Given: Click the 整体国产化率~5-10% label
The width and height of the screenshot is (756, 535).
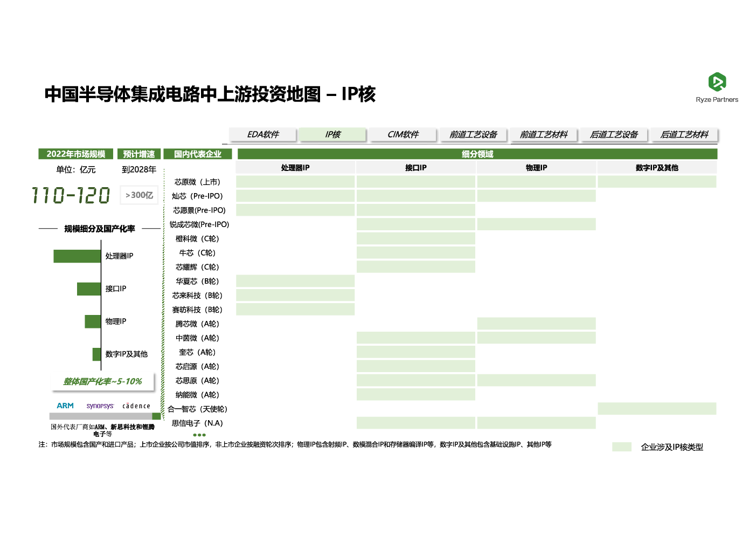Looking at the screenshot, I should tap(102, 381).
